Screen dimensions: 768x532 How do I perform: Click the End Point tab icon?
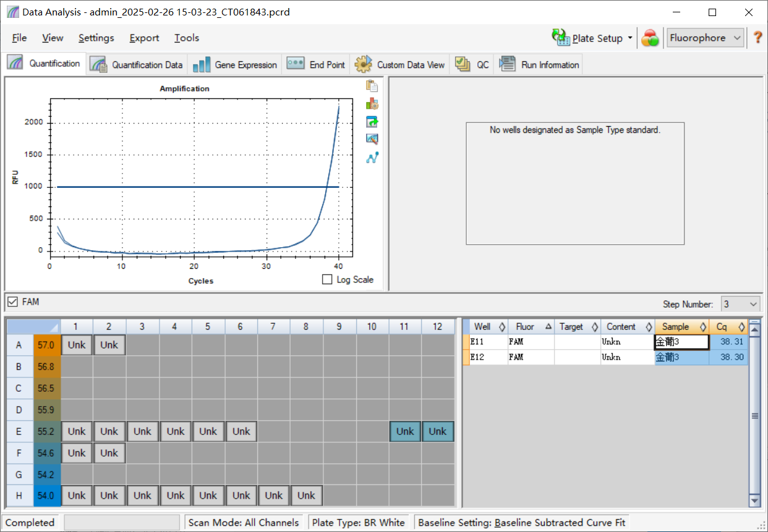(296, 64)
